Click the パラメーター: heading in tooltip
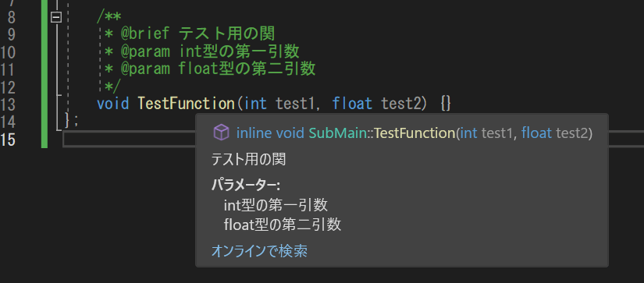 [x=246, y=186]
